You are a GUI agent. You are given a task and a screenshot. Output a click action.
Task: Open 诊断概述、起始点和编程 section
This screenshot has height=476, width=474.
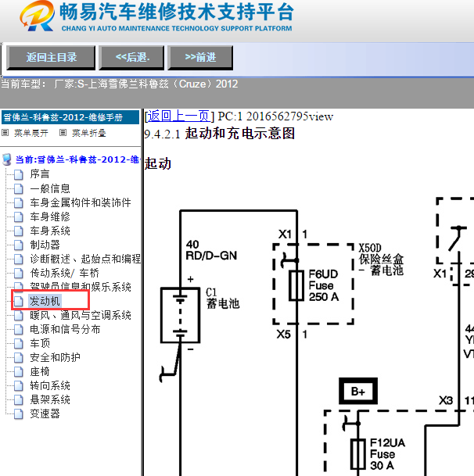pos(85,259)
